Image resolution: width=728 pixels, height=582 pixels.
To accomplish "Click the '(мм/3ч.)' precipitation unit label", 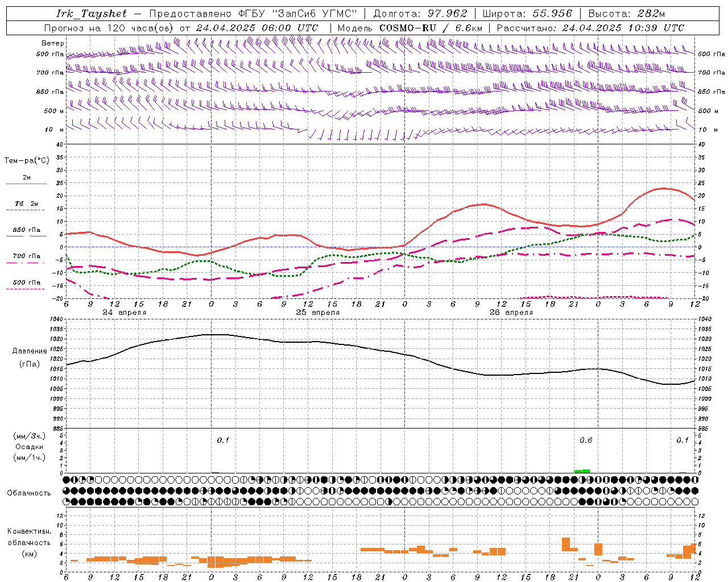I will click(30, 436).
